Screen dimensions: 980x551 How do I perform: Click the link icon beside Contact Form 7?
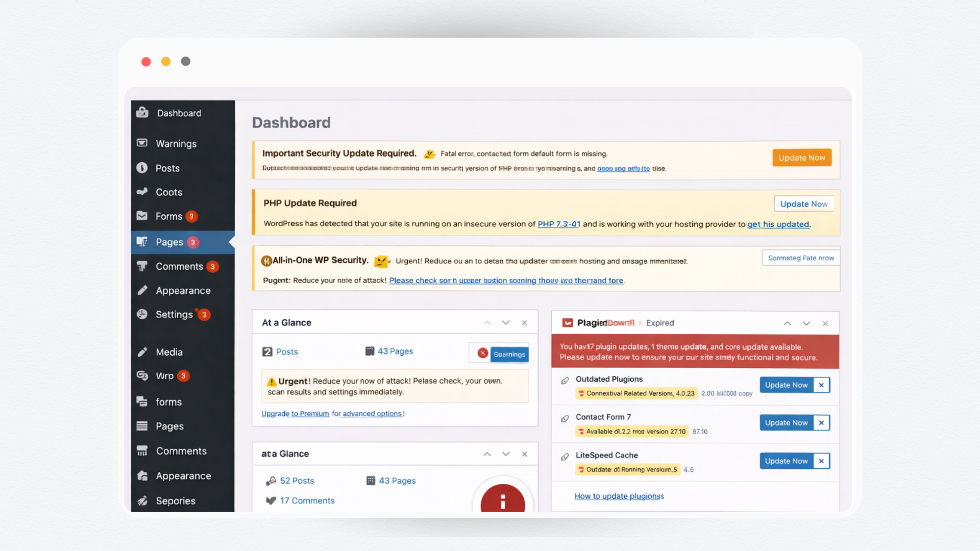coord(565,418)
